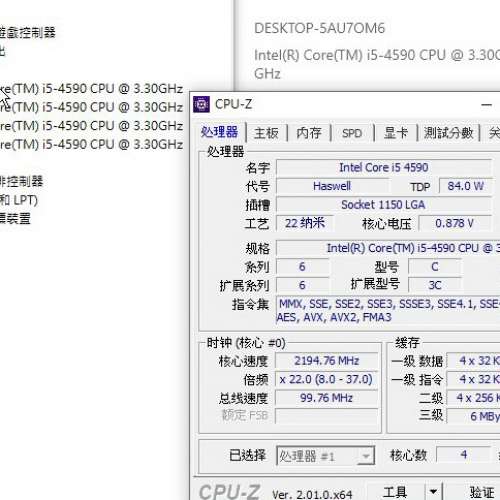500x500 pixels.
Task: Open the 处理器 #1 selection dropdown
Action: coord(325,456)
